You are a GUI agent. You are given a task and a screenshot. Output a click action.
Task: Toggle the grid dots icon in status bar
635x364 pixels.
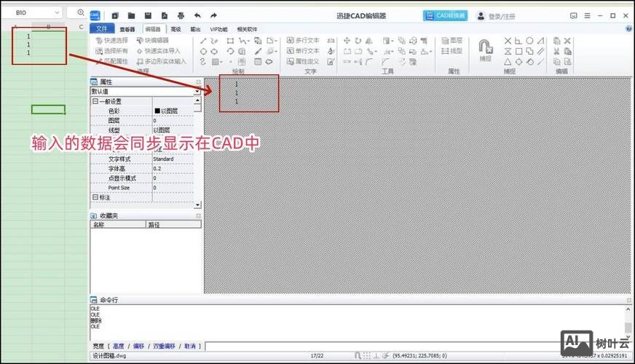(x=366, y=355)
